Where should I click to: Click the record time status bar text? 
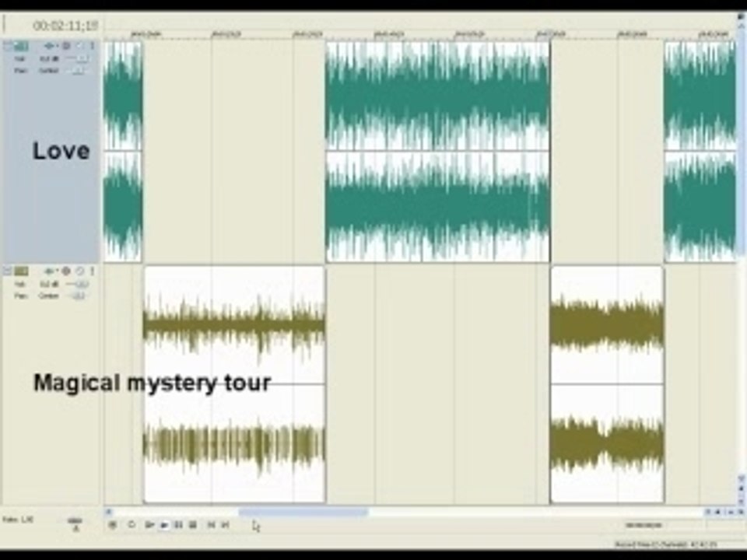point(665,544)
